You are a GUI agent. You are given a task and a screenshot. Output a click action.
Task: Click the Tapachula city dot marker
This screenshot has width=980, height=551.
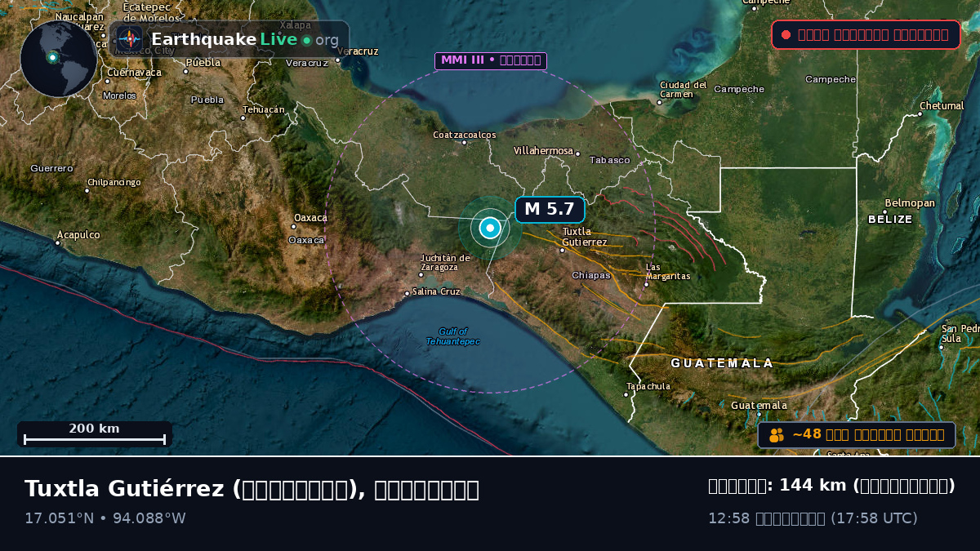pos(626,394)
